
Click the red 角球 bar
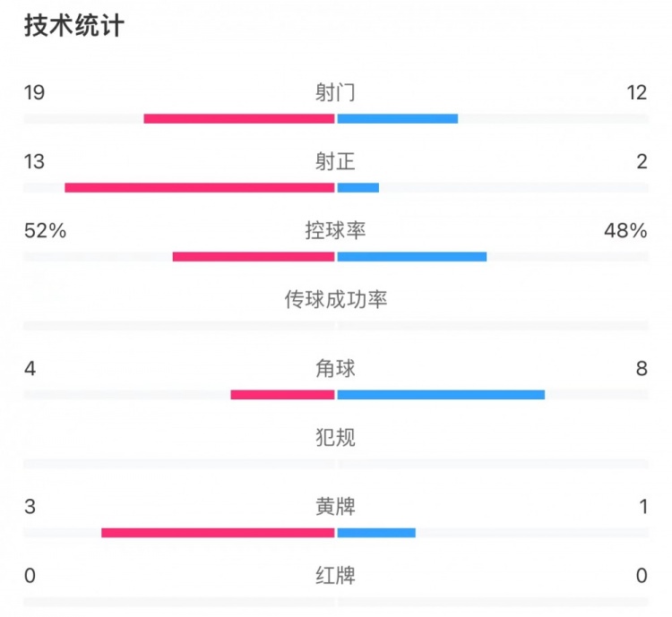tap(282, 394)
